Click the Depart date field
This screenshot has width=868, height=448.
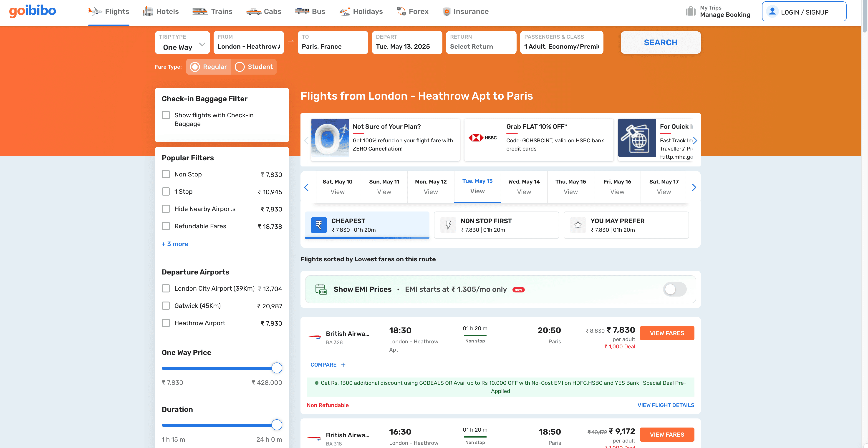[x=406, y=43]
